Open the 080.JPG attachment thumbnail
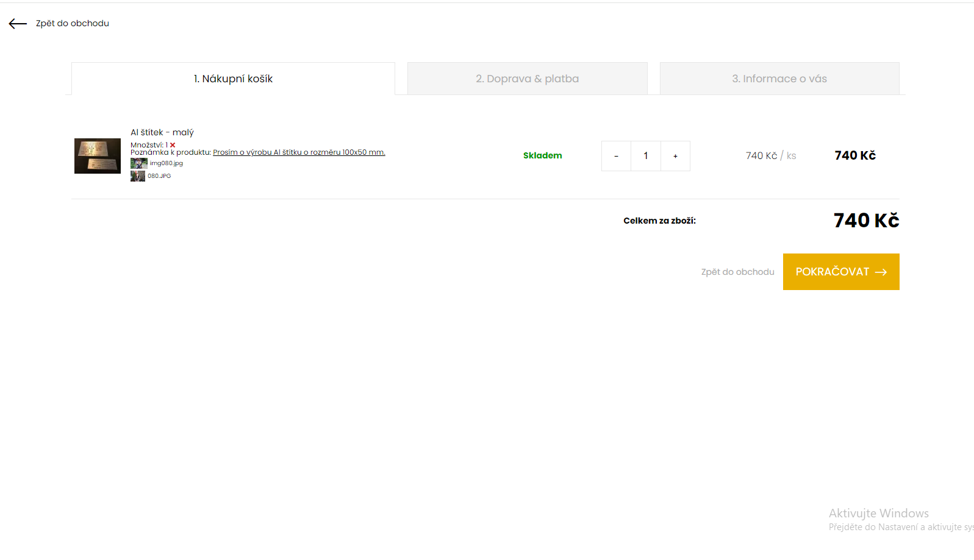This screenshot has width=974, height=560. (x=138, y=176)
